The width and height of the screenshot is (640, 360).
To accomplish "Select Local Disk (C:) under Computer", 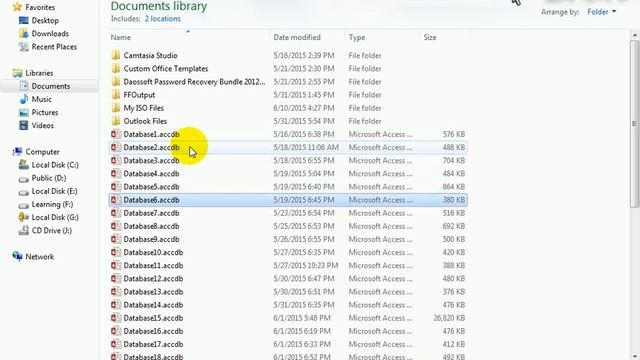I will click(x=55, y=165).
